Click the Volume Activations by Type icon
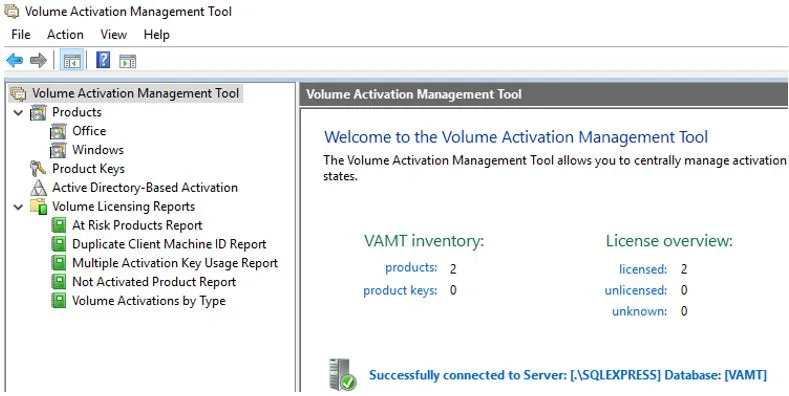 (59, 301)
